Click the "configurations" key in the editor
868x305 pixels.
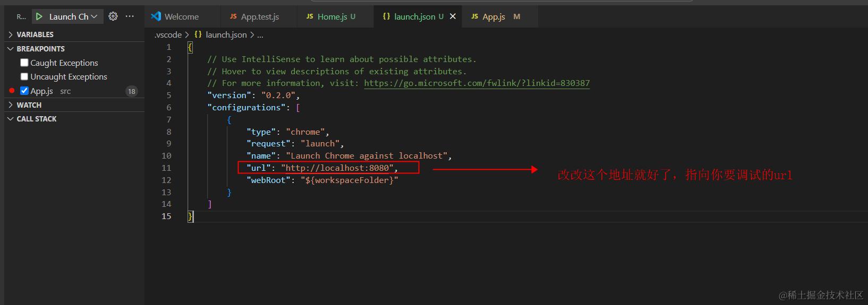point(246,108)
